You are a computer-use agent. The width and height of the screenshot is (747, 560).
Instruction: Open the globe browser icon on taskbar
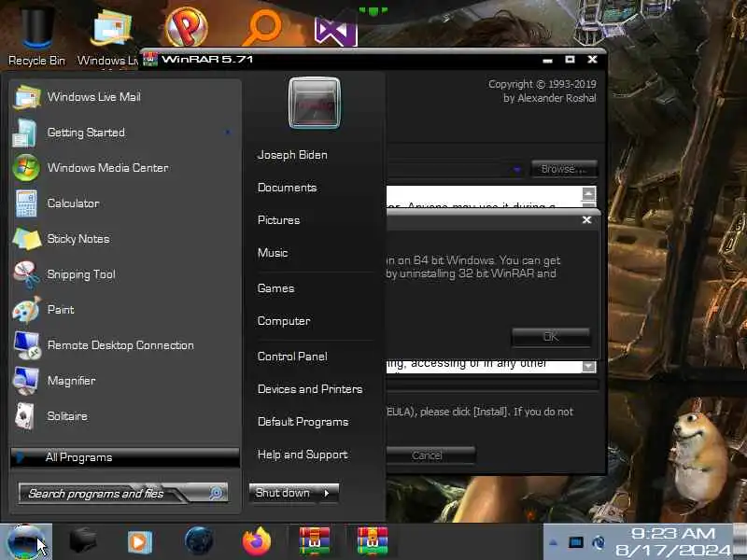tap(199, 541)
